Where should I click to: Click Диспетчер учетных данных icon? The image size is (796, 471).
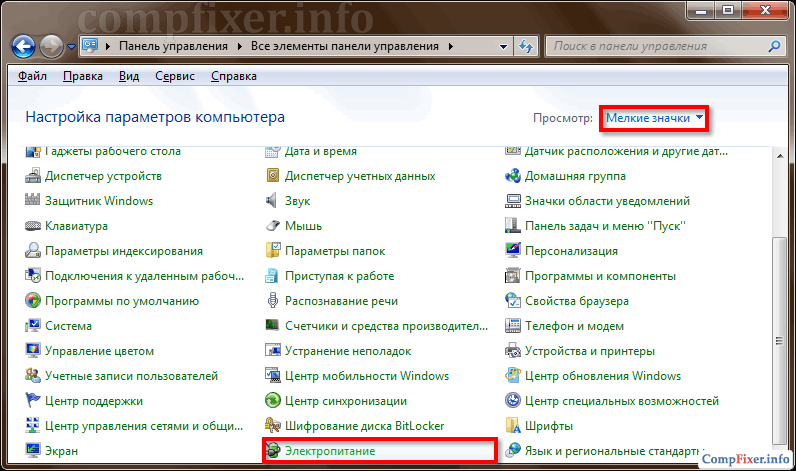tap(273, 176)
